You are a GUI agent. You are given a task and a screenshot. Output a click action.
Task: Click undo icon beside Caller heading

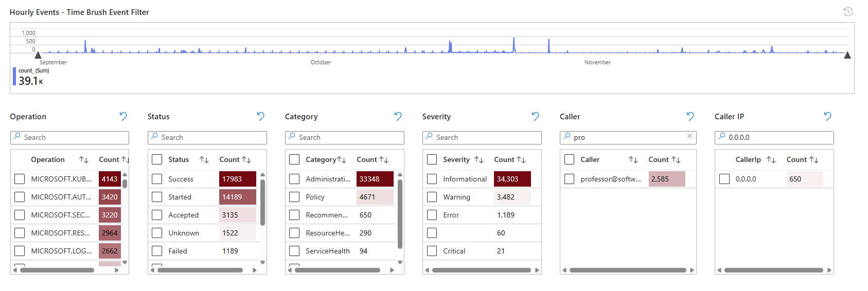tap(690, 117)
